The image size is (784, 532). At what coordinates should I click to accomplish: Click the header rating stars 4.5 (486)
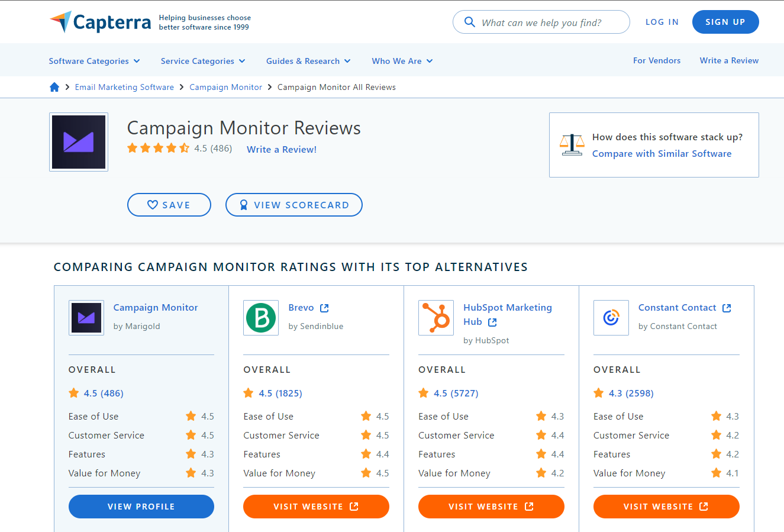click(158, 148)
